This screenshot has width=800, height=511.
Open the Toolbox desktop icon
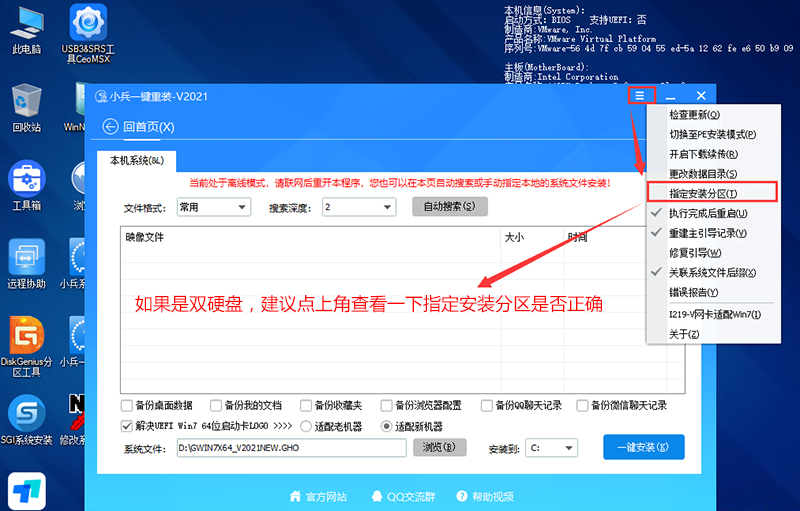tap(27, 186)
